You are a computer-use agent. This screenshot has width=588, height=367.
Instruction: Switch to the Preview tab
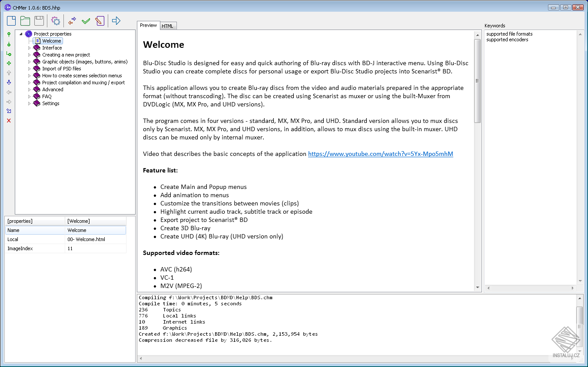click(148, 25)
